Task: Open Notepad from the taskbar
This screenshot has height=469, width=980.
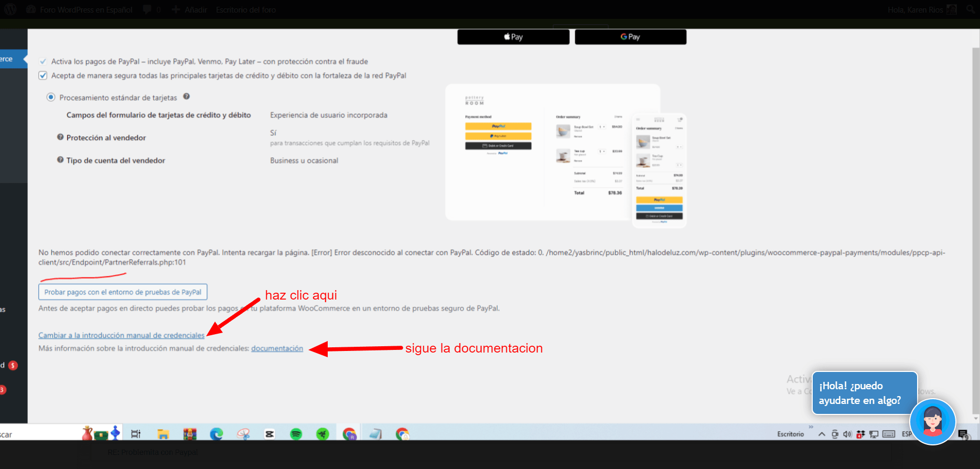Action: [375, 434]
